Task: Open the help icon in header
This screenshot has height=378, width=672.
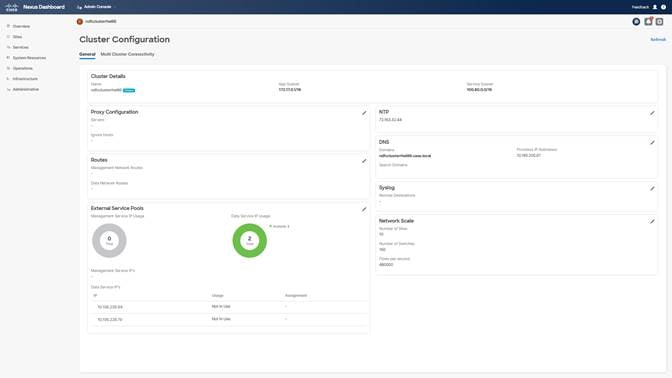Action: pyautogui.click(x=663, y=7)
